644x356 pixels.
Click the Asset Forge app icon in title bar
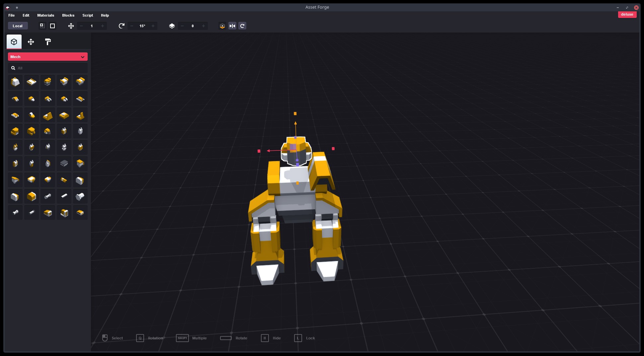(8, 7)
